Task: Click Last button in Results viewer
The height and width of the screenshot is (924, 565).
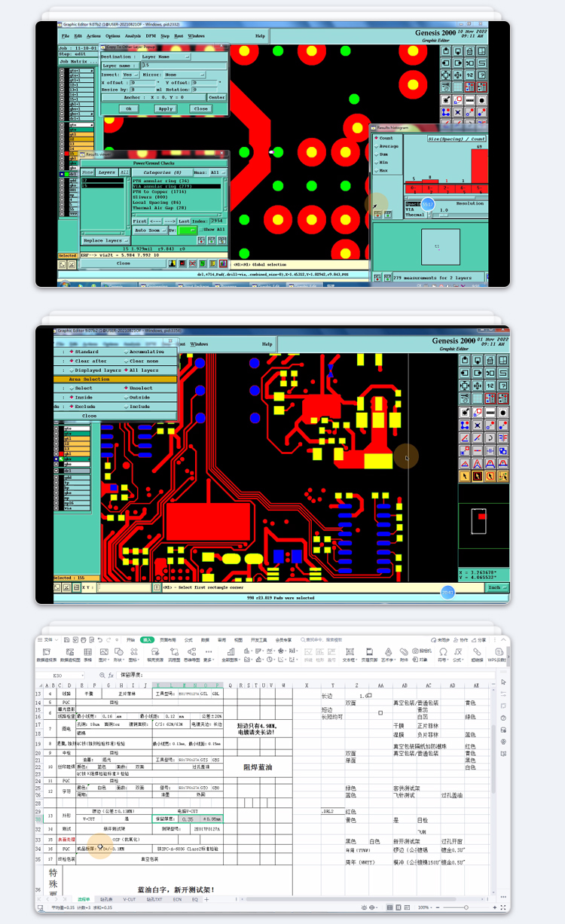Action: tap(185, 221)
